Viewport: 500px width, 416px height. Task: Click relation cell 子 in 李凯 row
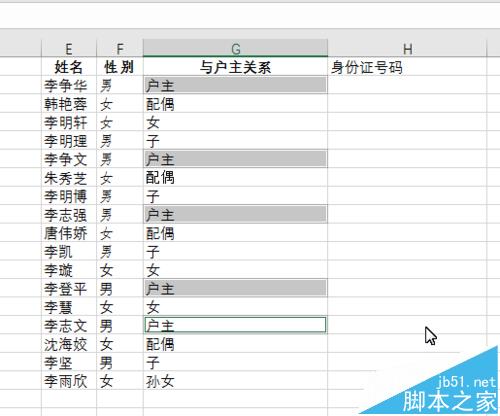(x=235, y=251)
